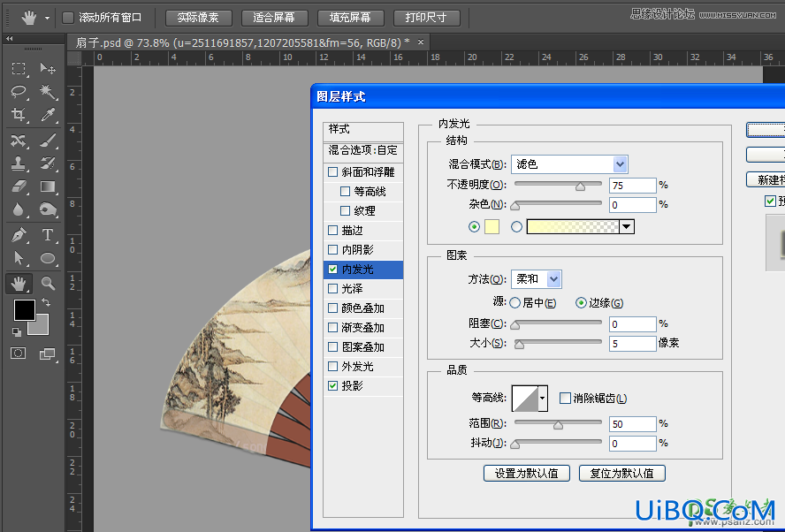Select 图案叠加 style entry
This screenshot has width=785, height=532.
click(363, 346)
